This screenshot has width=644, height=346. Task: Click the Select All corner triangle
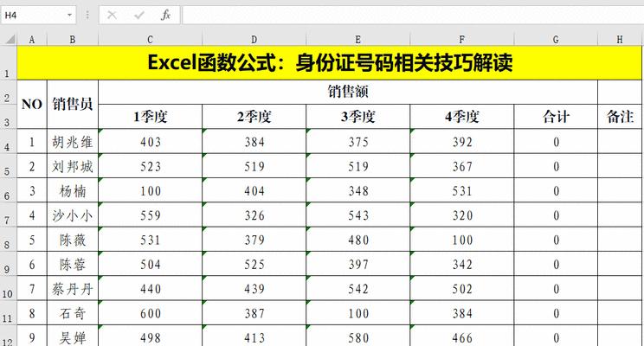[10, 39]
